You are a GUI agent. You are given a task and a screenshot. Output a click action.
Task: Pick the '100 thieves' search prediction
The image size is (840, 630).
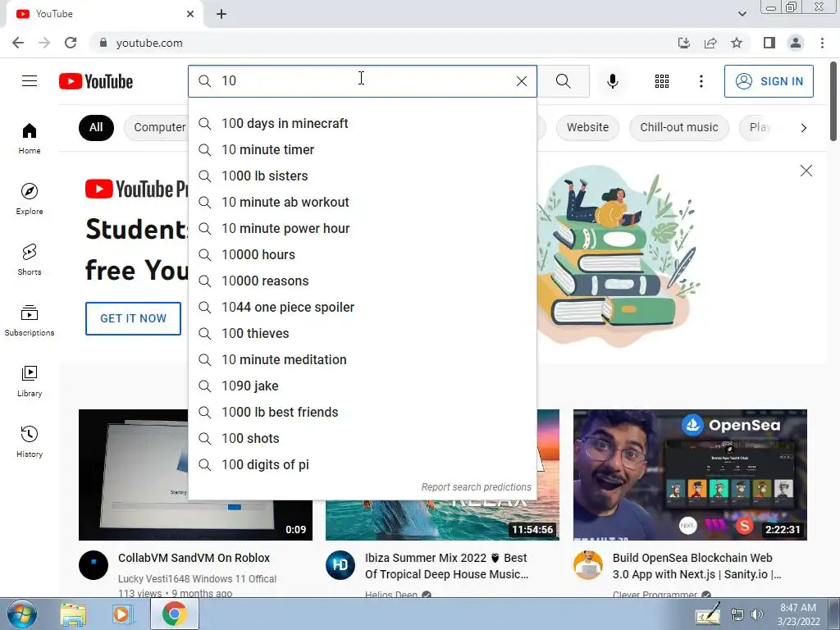point(362,333)
